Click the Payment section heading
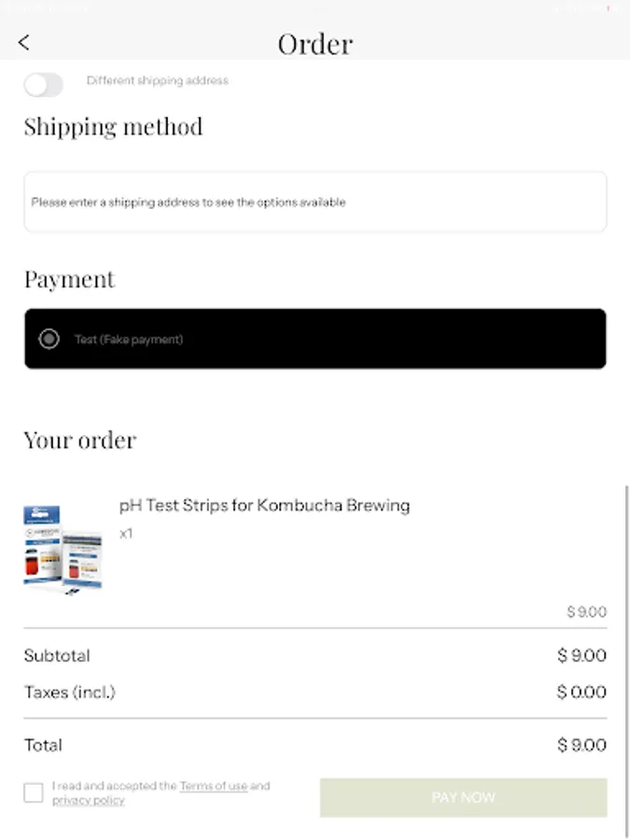 pos(69,279)
